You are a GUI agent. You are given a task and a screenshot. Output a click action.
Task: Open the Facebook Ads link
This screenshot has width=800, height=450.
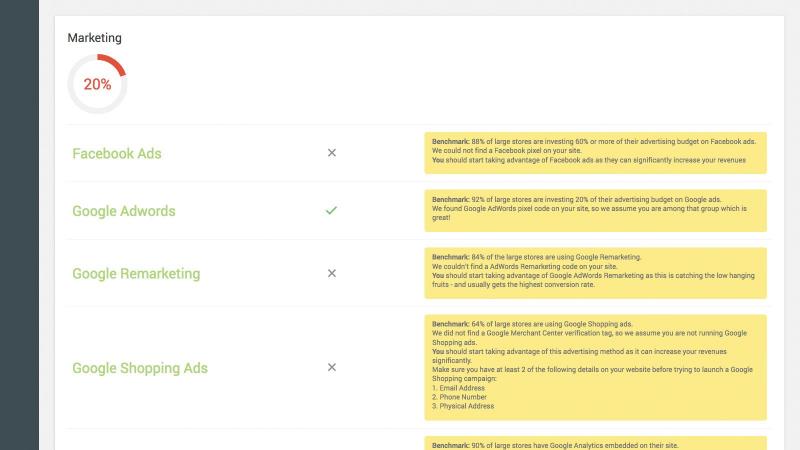[x=117, y=154]
